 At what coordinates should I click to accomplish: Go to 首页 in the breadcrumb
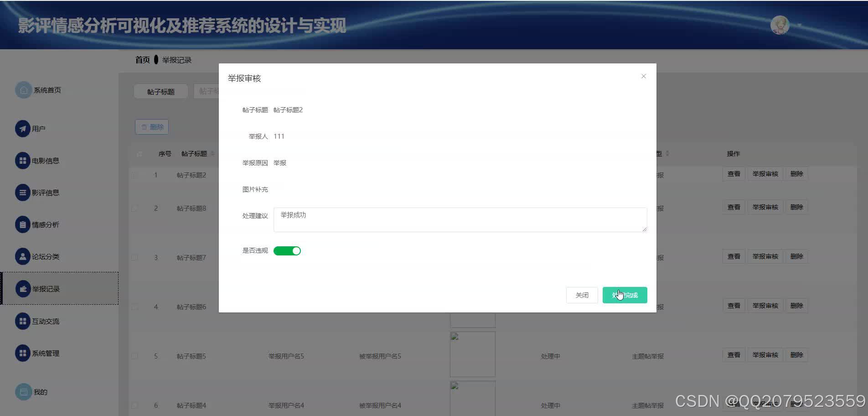tap(142, 59)
